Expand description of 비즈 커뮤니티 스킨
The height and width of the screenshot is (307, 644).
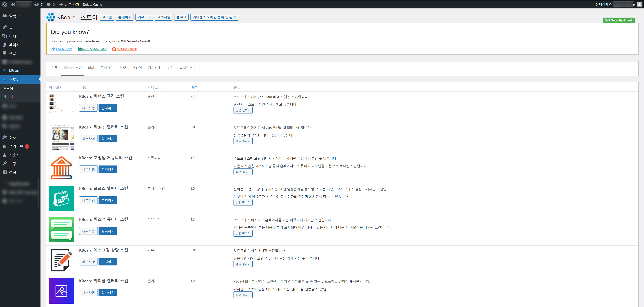[x=243, y=233]
